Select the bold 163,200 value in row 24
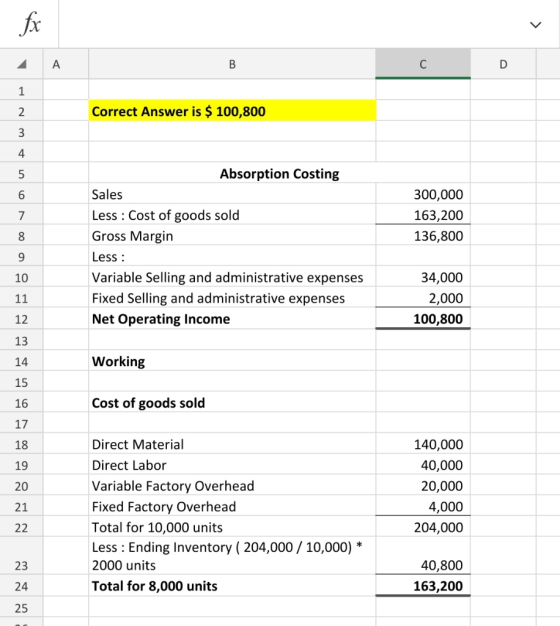Viewport: 560px width, 626px height. [x=423, y=586]
